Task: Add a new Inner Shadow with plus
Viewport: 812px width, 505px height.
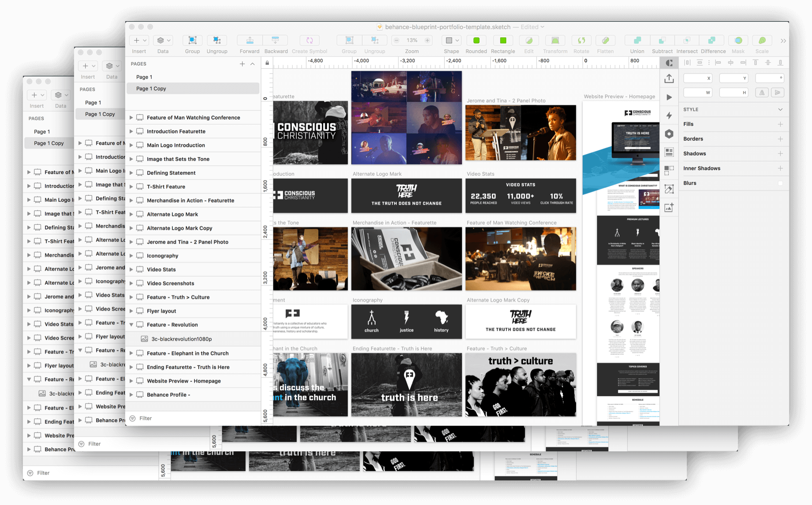Action: 780,168
